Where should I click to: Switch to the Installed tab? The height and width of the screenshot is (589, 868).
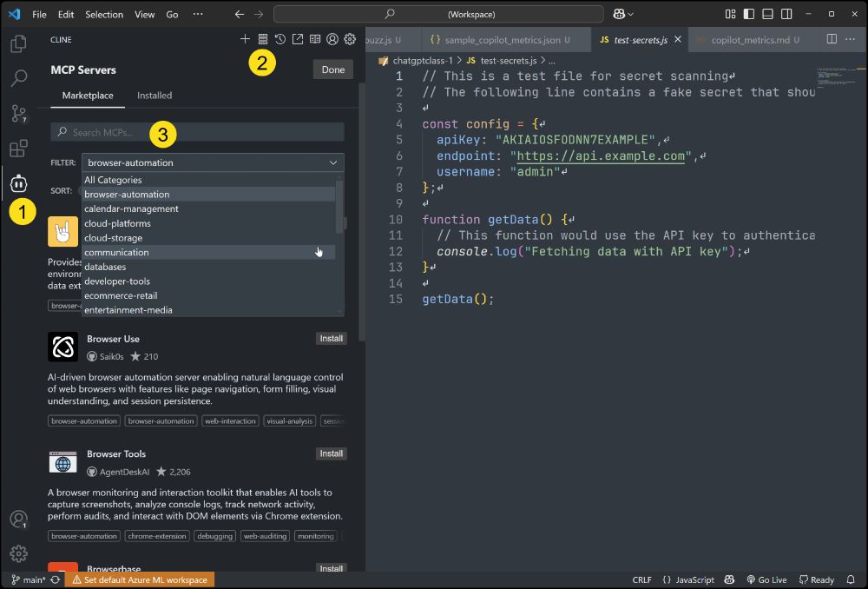155,96
